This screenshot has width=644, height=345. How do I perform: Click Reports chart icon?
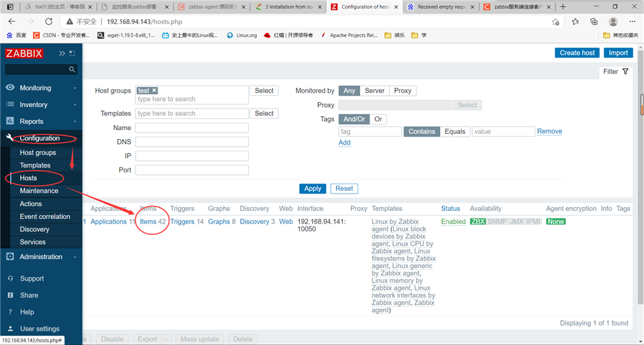(10, 121)
